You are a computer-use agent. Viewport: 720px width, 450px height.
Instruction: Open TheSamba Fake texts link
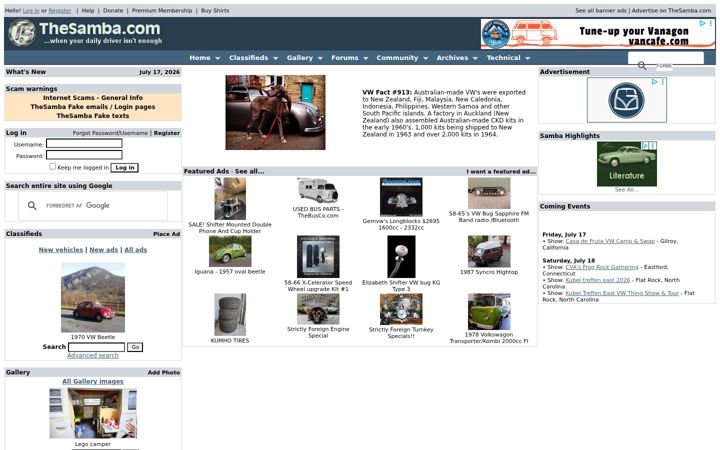(93, 116)
